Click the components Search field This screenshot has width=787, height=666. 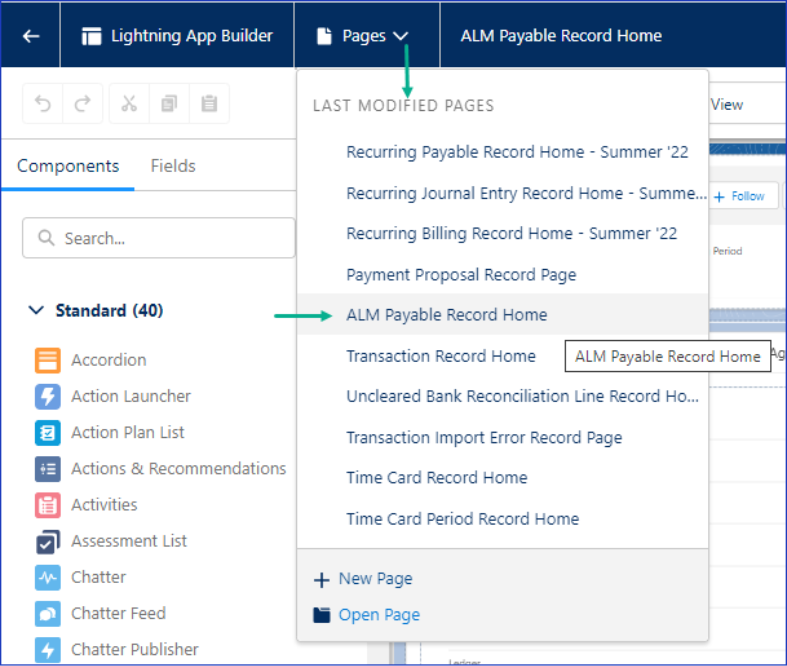coord(159,238)
